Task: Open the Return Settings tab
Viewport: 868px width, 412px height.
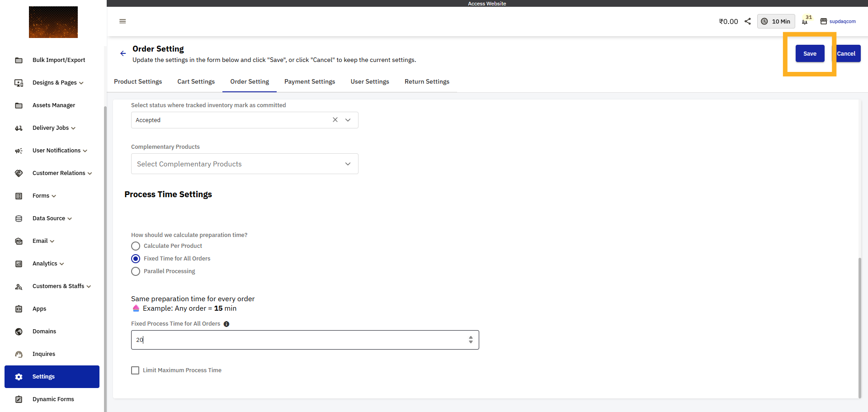Action: tap(427, 81)
